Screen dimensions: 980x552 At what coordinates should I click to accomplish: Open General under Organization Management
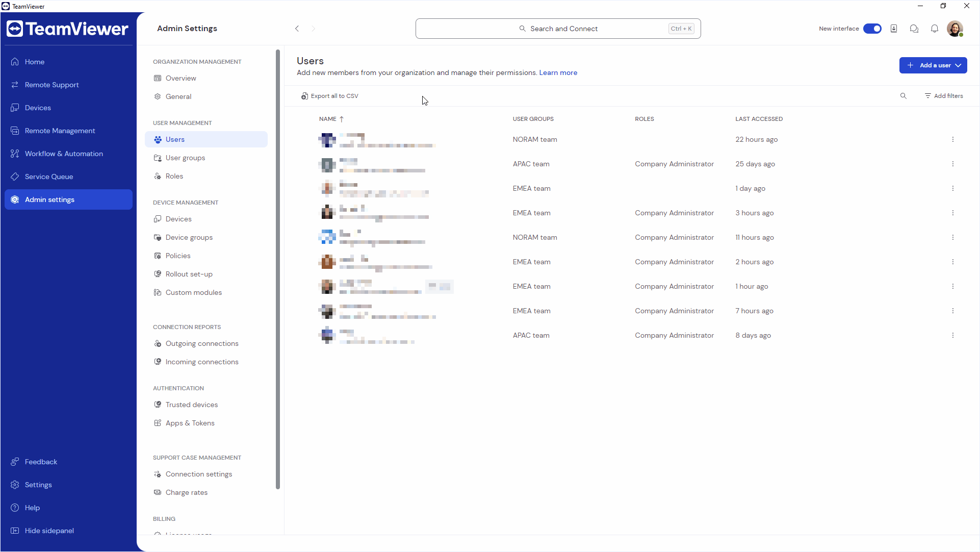point(206,96)
